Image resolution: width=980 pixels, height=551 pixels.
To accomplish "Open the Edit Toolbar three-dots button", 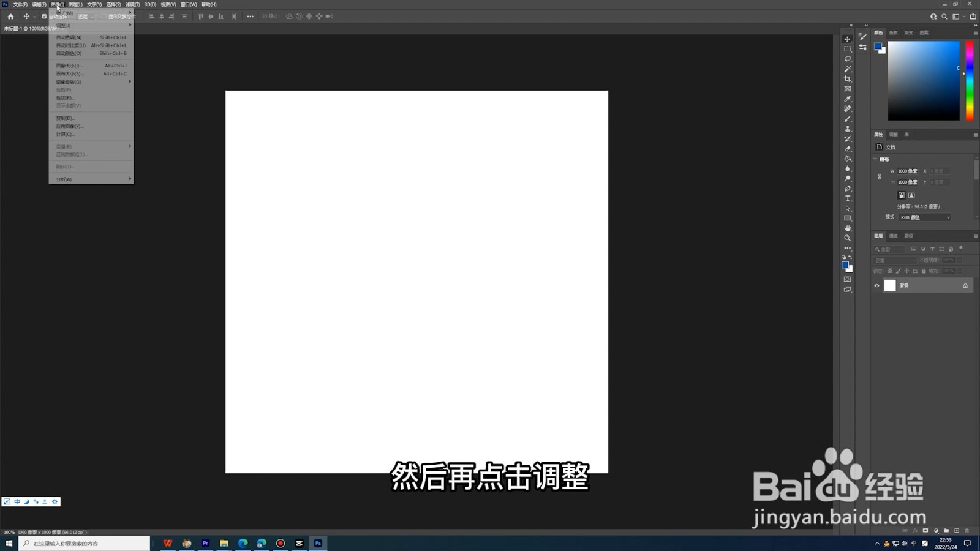I will tap(848, 248).
